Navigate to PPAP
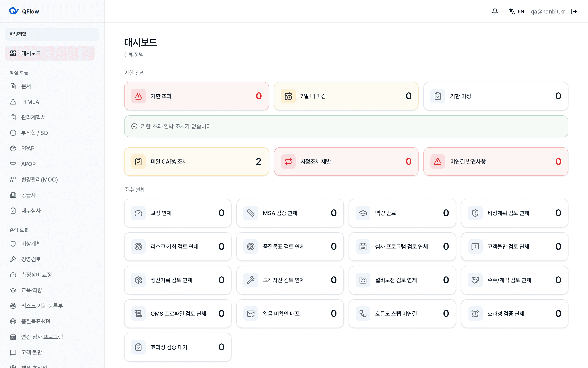Image resolution: width=588 pixels, height=368 pixels. tap(50, 148)
